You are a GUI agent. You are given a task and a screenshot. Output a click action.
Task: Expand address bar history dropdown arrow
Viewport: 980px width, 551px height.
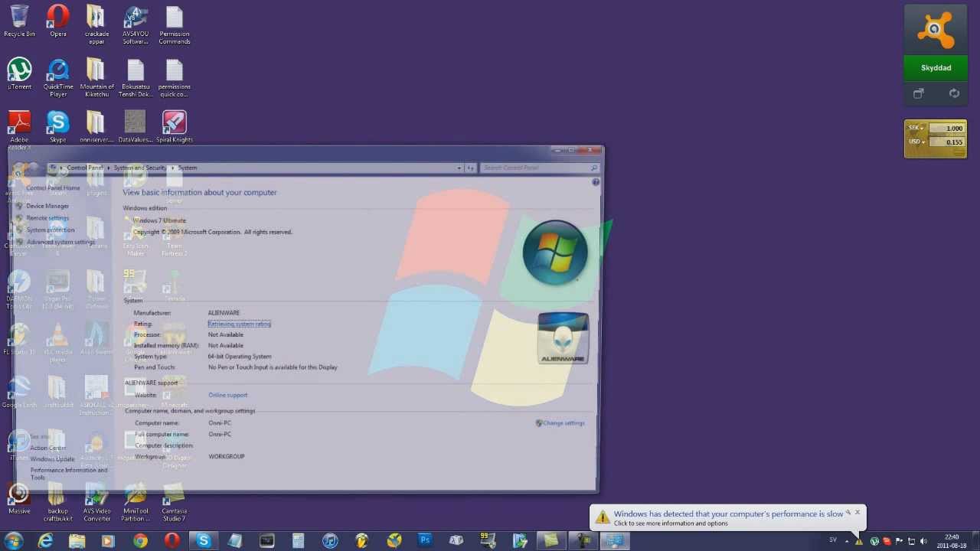[x=459, y=168]
